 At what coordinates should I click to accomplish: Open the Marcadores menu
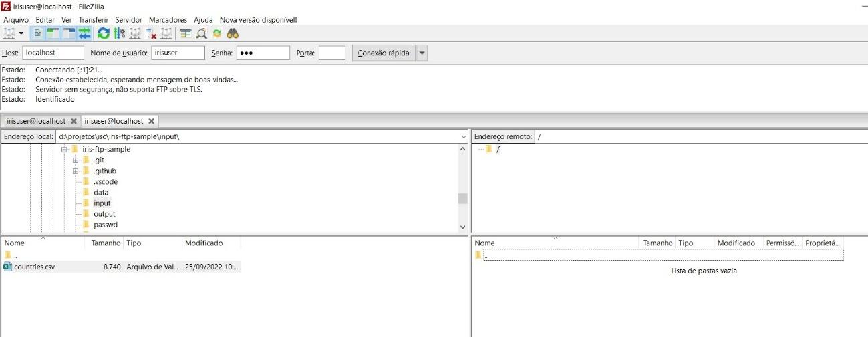168,20
